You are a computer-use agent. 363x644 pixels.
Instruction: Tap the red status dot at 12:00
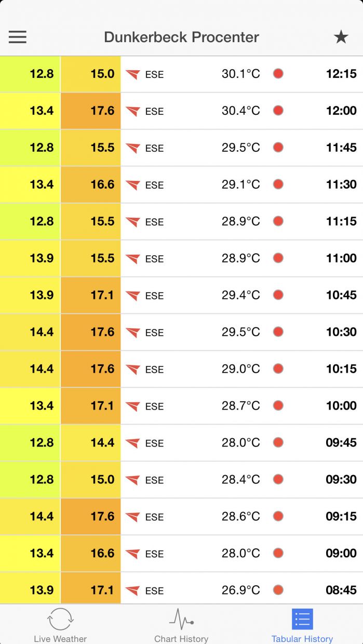278,111
